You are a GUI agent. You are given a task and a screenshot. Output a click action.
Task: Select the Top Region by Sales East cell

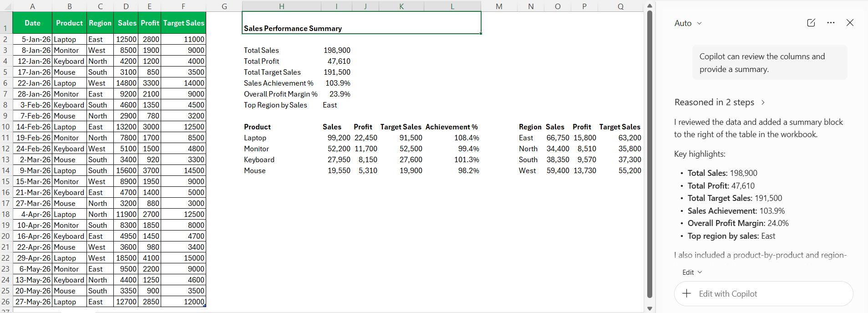336,105
